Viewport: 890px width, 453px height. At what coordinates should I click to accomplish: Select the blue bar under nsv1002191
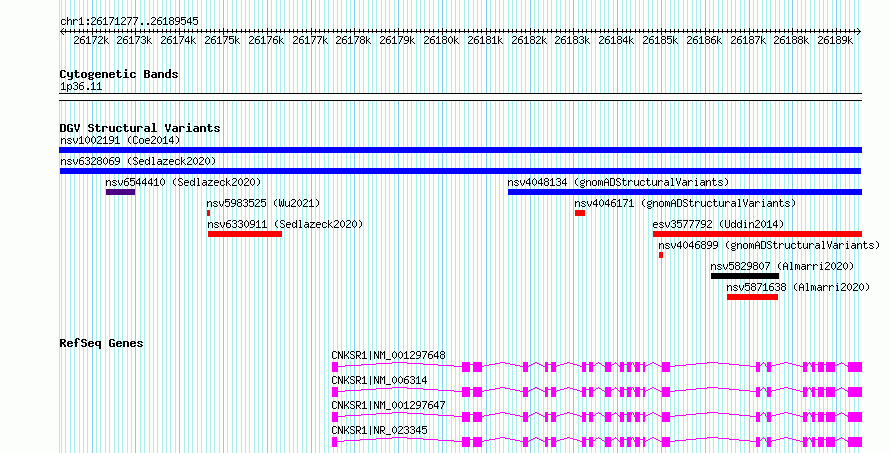tap(460, 150)
